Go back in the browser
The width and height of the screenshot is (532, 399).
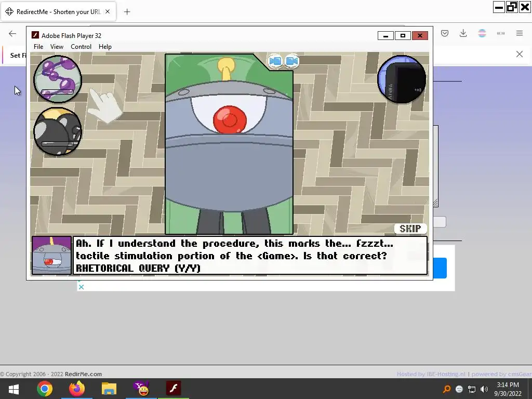coord(12,33)
